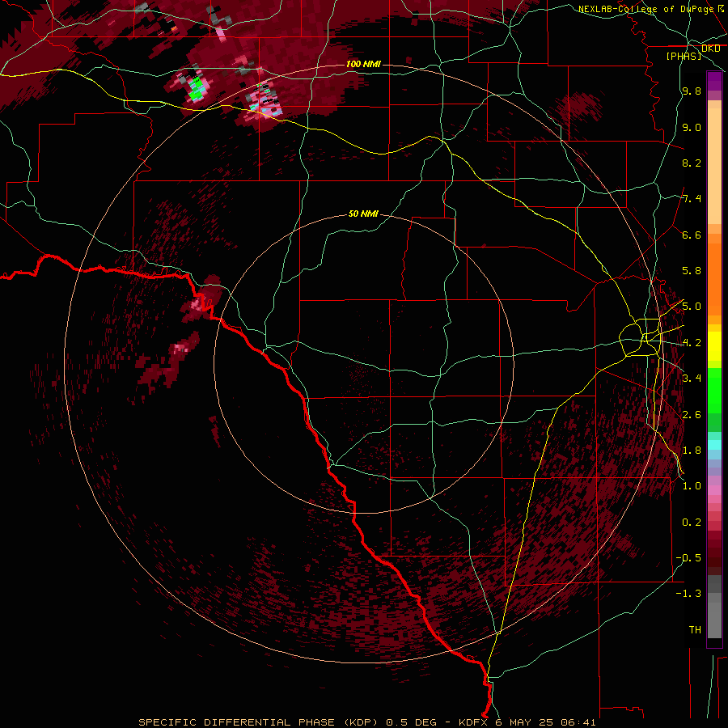Image resolution: width=728 pixels, height=728 pixels.
Task: Click the cyan band of the color bar
Action: [714, 444]
